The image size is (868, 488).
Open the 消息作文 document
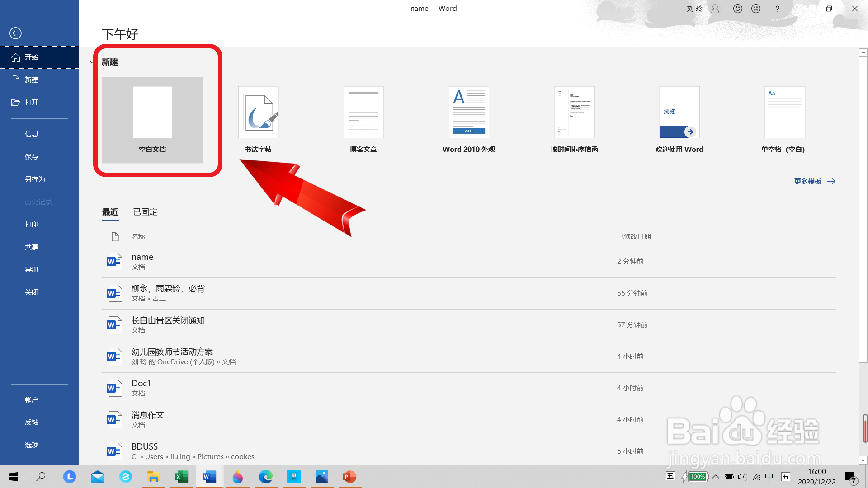468,420
